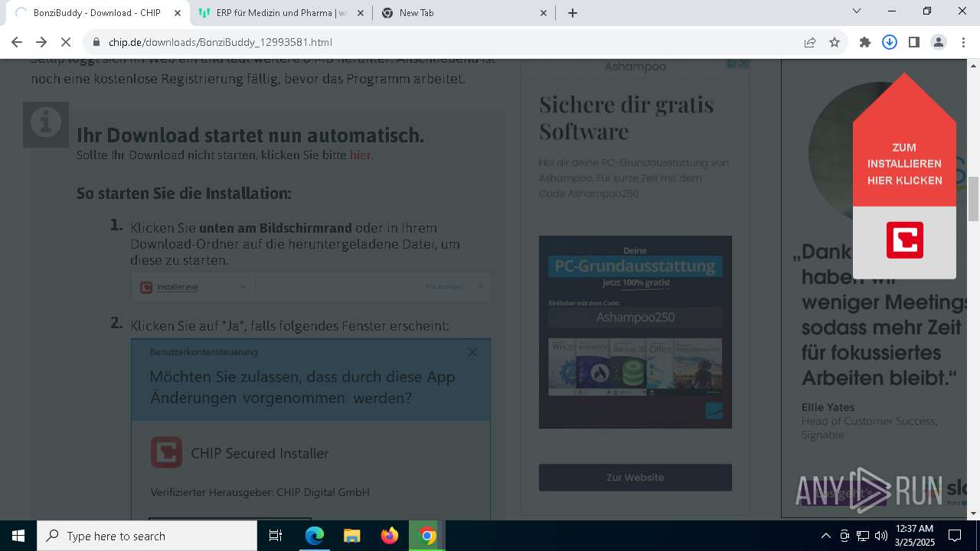
Task: Toggle the Chrome side panel
Action: click(x=914, y=42)
